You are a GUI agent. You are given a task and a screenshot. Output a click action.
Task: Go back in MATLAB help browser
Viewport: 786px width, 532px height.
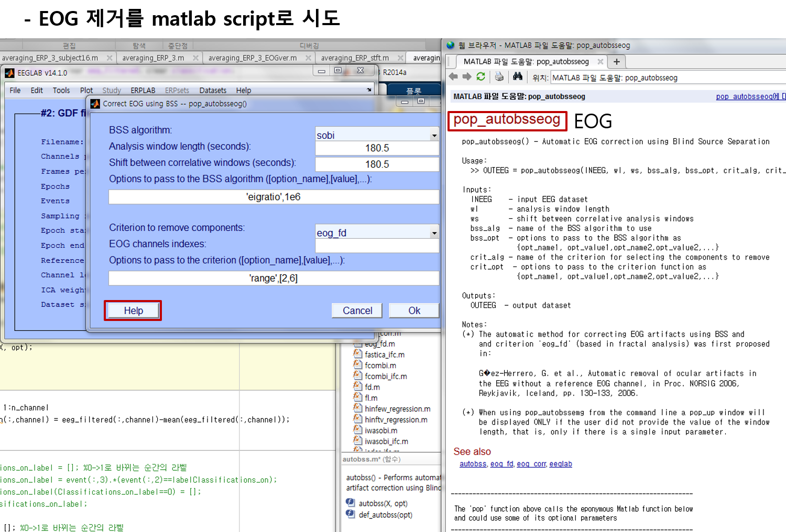[x=453, y=77]
